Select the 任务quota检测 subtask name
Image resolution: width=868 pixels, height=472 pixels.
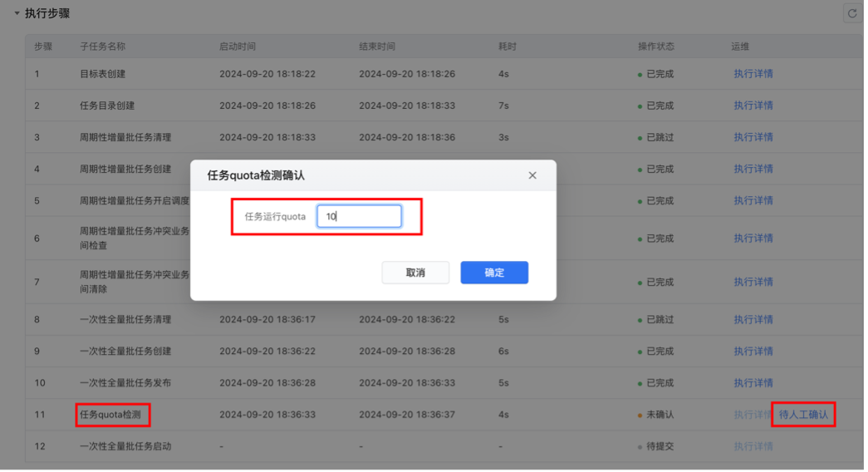[x=110, y=416]
